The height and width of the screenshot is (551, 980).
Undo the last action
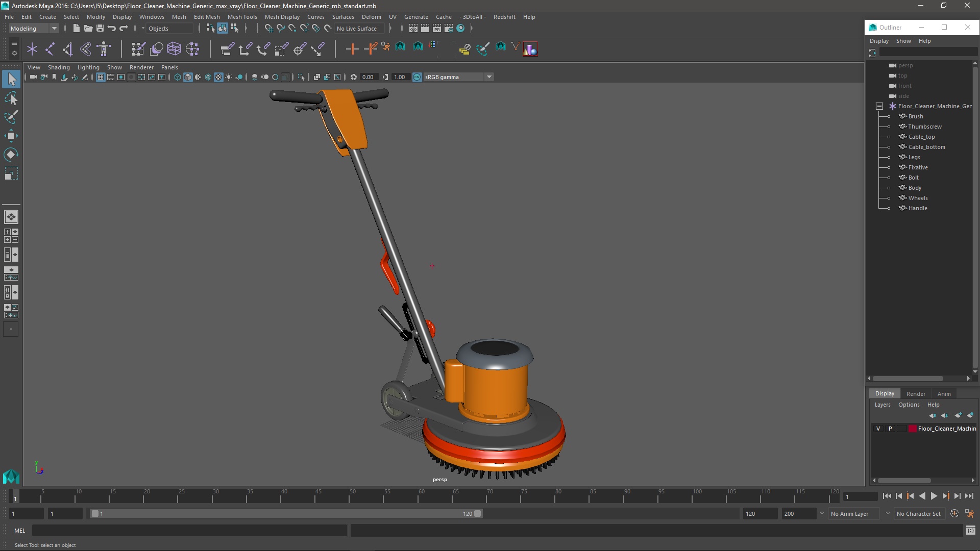112,29
